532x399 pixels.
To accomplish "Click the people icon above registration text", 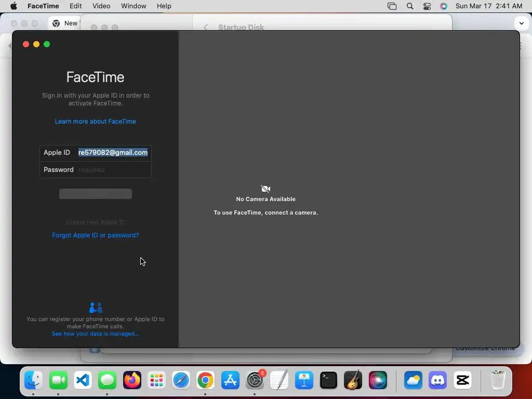I will 96,308.
